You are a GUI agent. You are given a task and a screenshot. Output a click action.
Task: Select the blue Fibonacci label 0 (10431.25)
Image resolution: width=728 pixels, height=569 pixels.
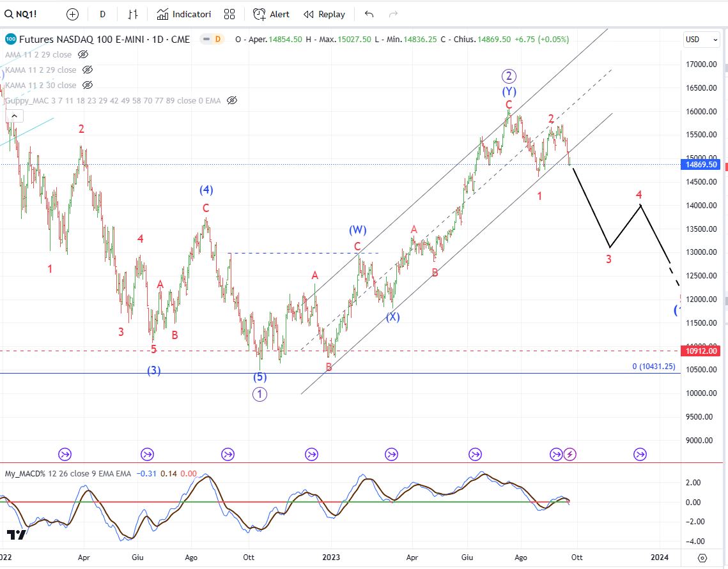(654, 367)
